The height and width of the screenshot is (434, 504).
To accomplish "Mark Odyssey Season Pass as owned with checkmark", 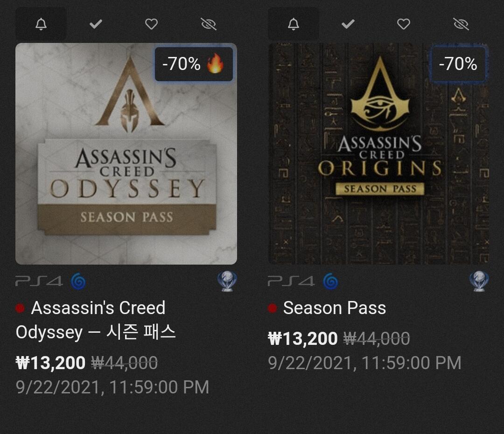I will click(96, 24).
